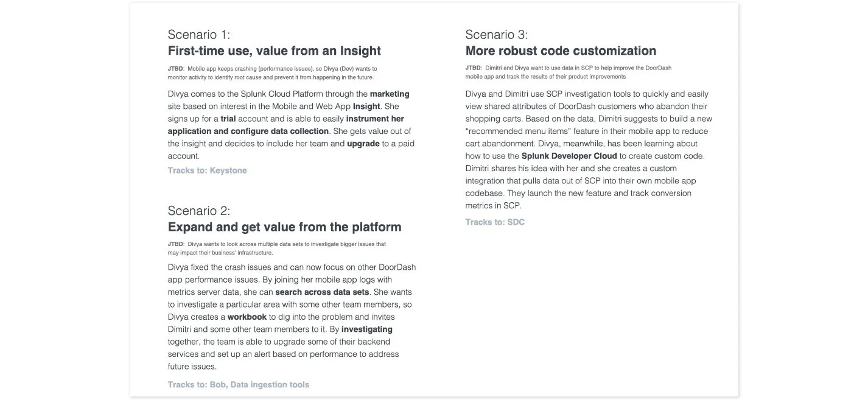Viewport: 868px width, 419px height.
Task: Click 'Tracks to: Keystone' text
Action: [x=207, y=171]
